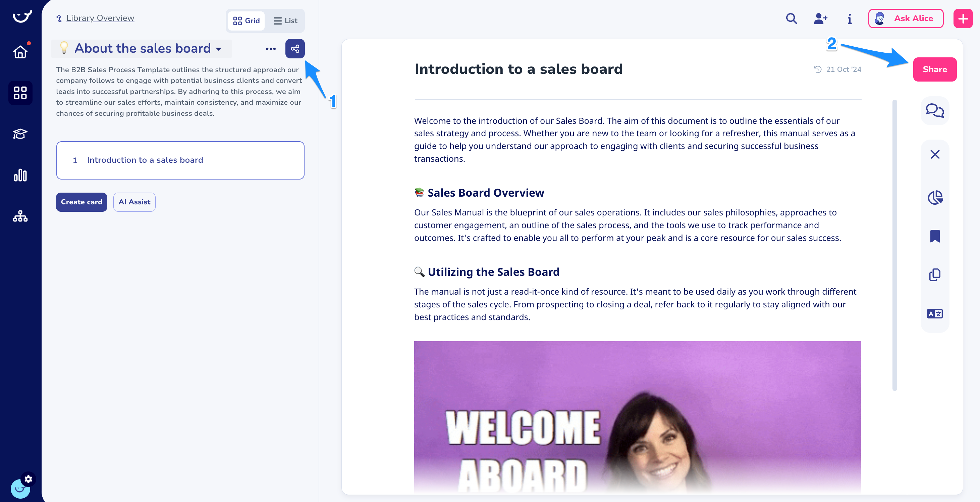
Task: Switch to List view
Action: 285,20
